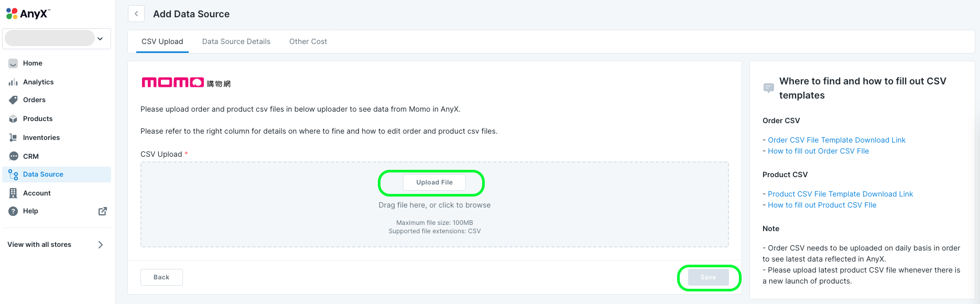The height and width of the screenshot is (304, 980).
Task: Click the Orders tag icon
Action: (13, 100)
